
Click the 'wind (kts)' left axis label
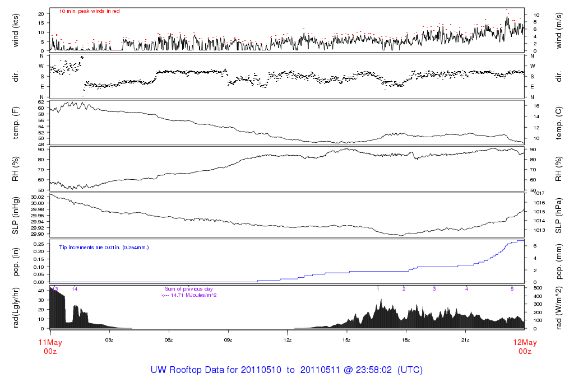tap(16, 29)
